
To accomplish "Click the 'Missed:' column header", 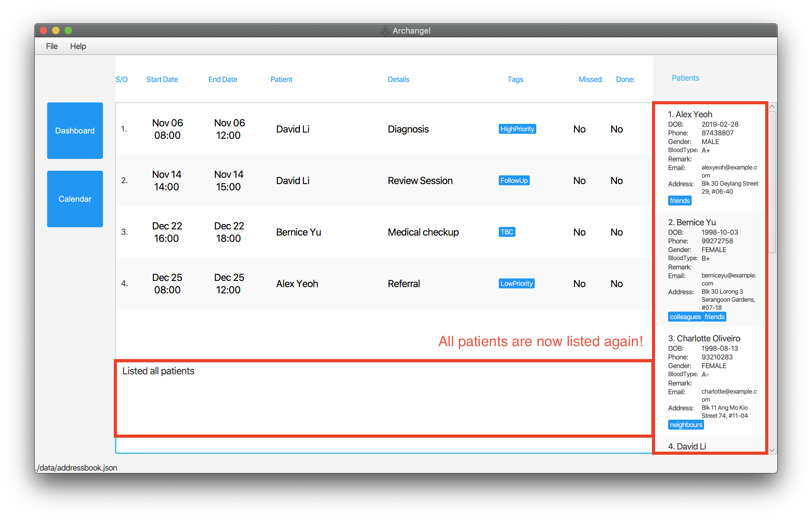I will coord(591,80).
